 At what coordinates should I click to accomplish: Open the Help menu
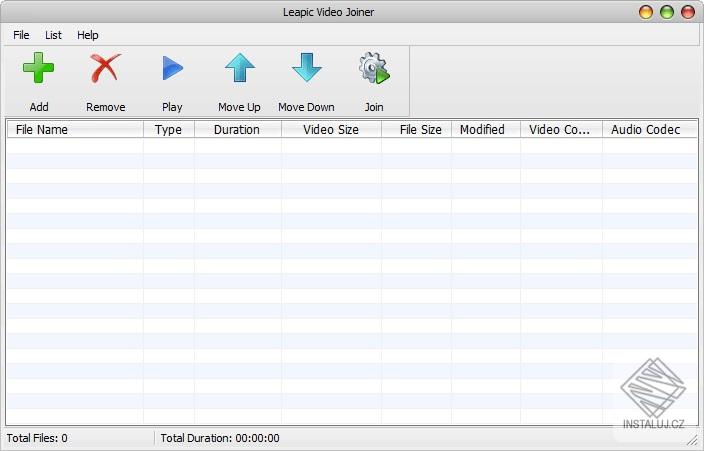88,35
